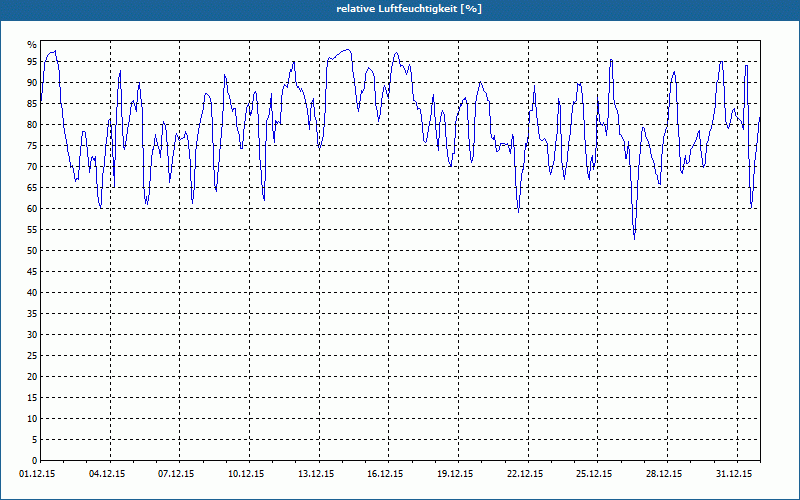Click the y-axis value 45
This screenshot has width=800, height=500.
click(x=32, y=271)
